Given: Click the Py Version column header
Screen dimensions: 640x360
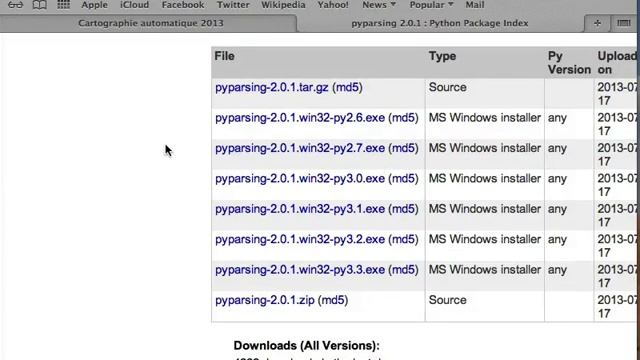Looking at the screenshot, I should point(569,63).
